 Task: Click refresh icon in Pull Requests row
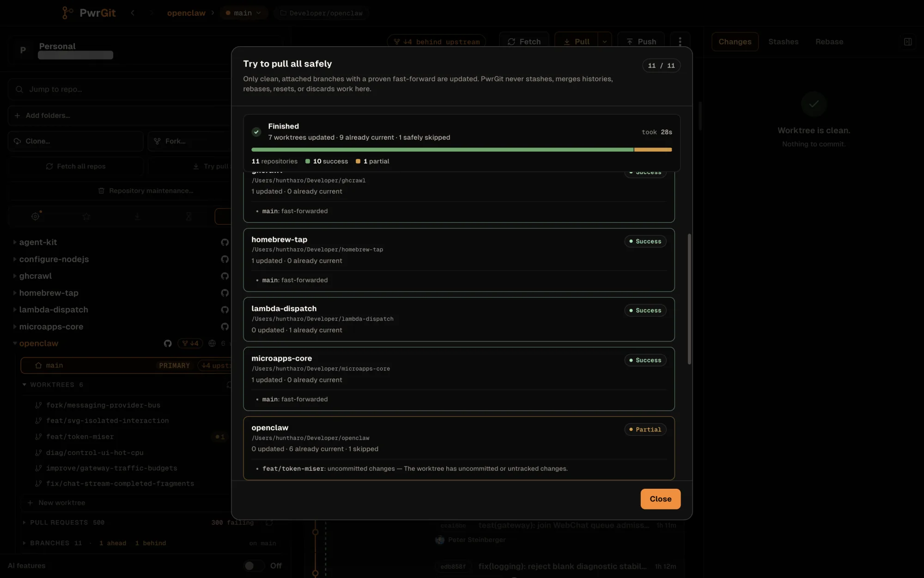point(269,523)
